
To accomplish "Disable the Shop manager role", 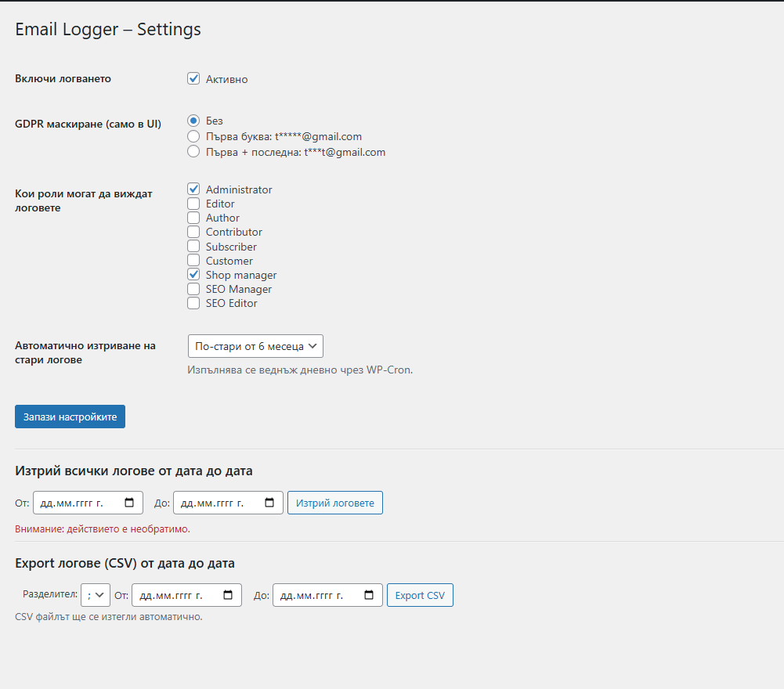I will [x=193, y=275].
